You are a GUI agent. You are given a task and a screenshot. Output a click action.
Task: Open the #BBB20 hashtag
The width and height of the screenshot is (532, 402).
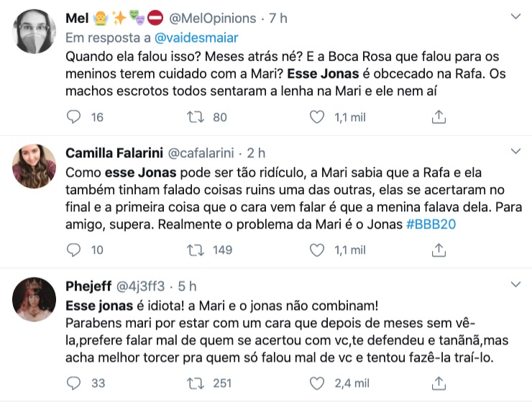pos(432,225)
